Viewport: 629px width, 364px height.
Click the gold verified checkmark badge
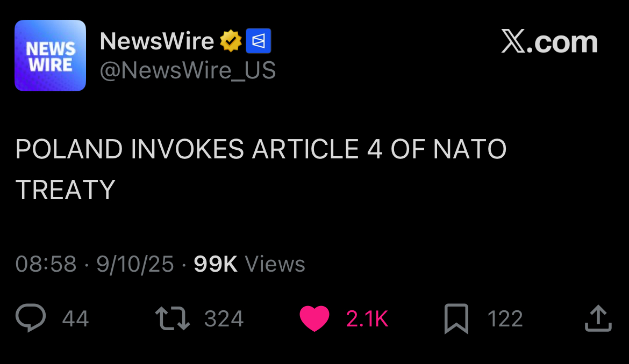[x=231, y=41]
